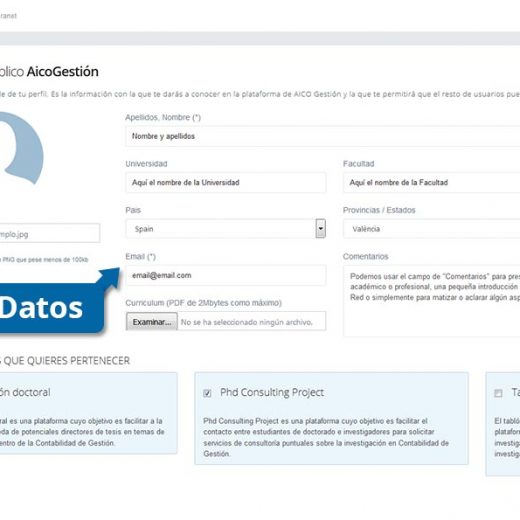Screen dimensions: 520x520
Task: Toggle the checkbox in the rightmost cut-off card
Action: [x=498, y=393]
